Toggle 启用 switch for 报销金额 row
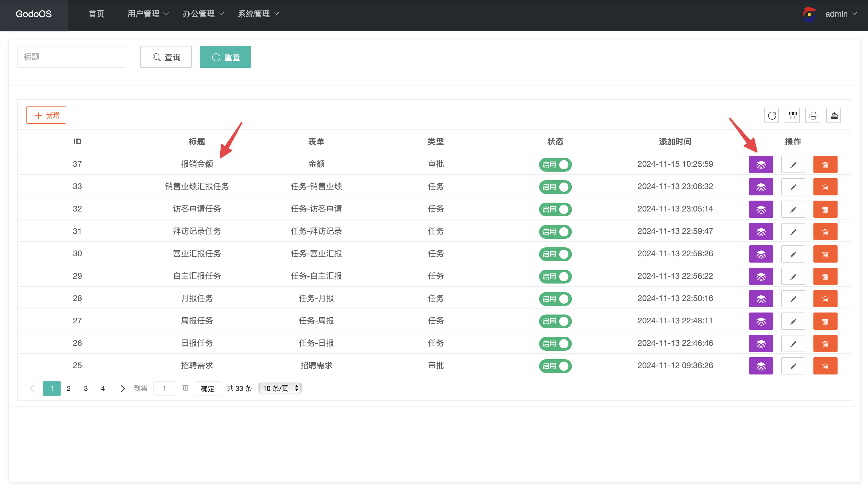 (555, 164)
